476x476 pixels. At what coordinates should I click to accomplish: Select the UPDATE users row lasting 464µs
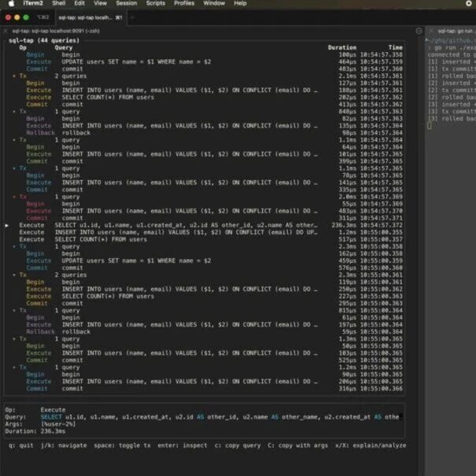coord(205,62)
